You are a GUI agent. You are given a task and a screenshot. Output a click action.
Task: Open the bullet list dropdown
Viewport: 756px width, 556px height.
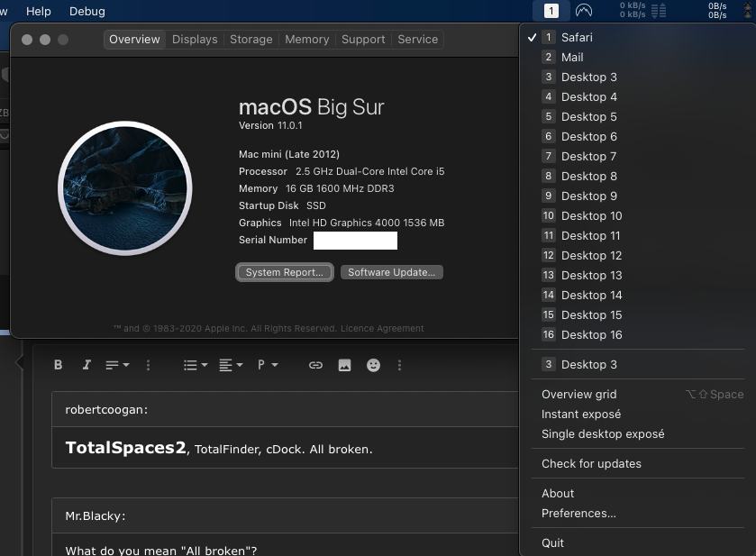(196, 365)
